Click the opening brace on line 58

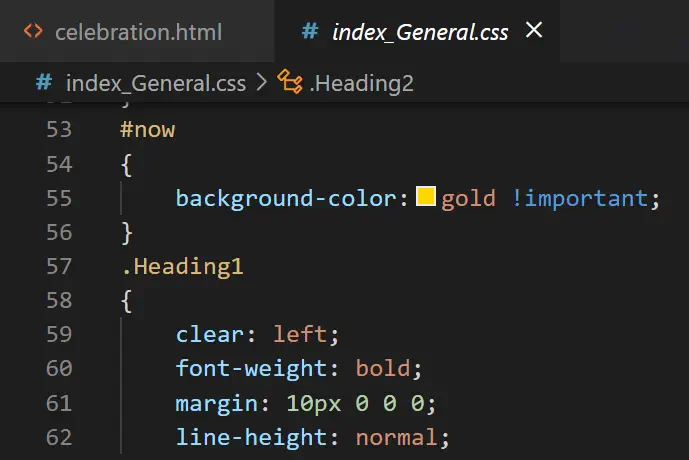coord(126,301)
